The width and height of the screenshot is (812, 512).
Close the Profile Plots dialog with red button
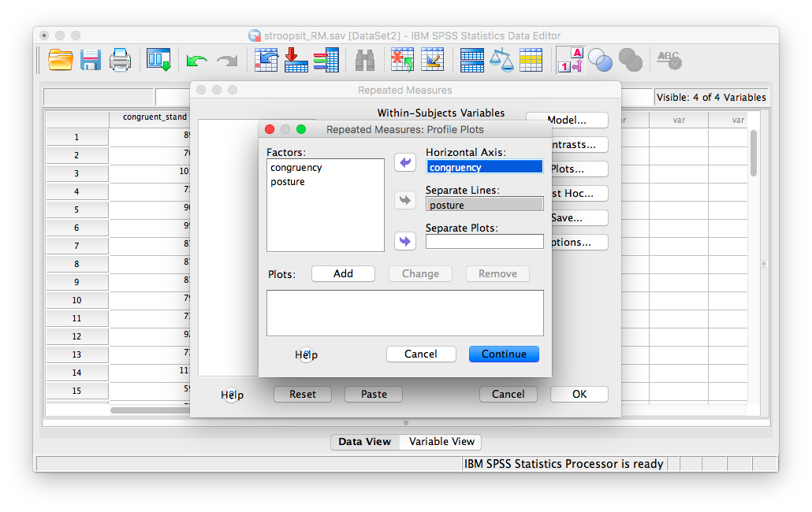click(x=270, y=129)
